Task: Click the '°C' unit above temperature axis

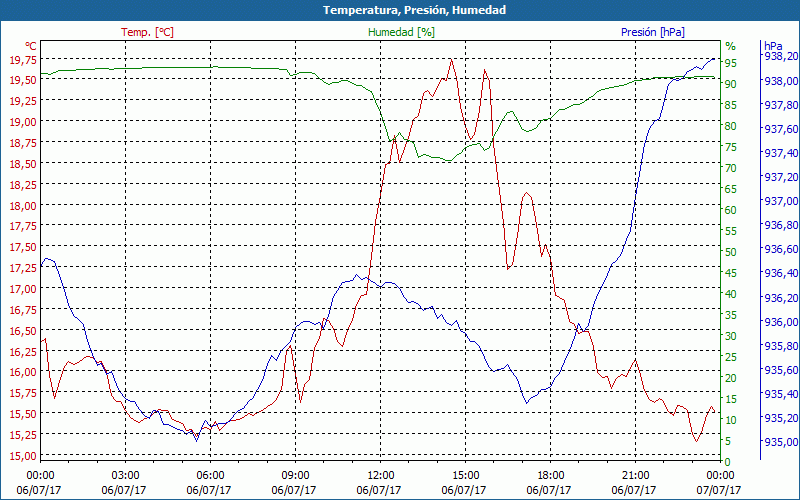Action: (31, 46)
